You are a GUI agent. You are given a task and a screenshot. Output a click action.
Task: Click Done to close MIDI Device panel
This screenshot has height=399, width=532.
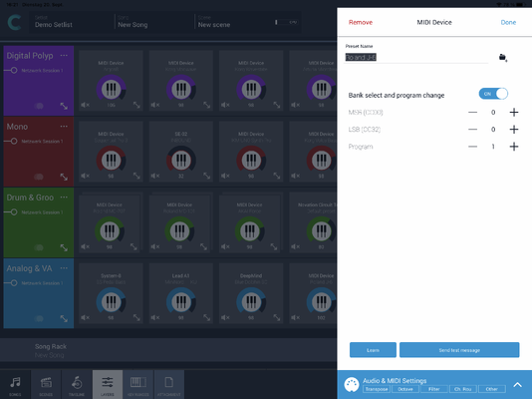pos(508,22)
